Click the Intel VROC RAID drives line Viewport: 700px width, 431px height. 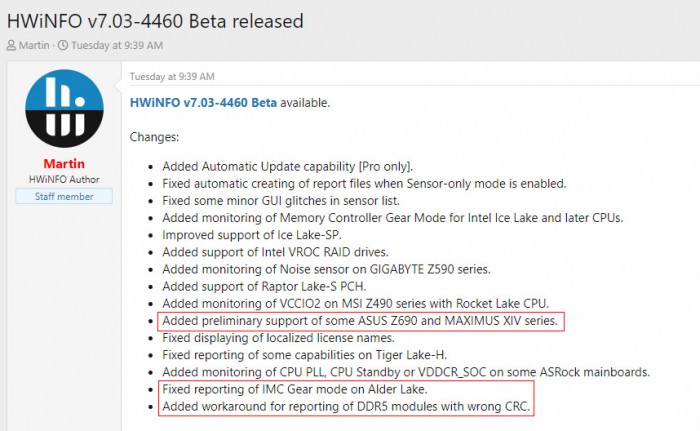[275, 252]
